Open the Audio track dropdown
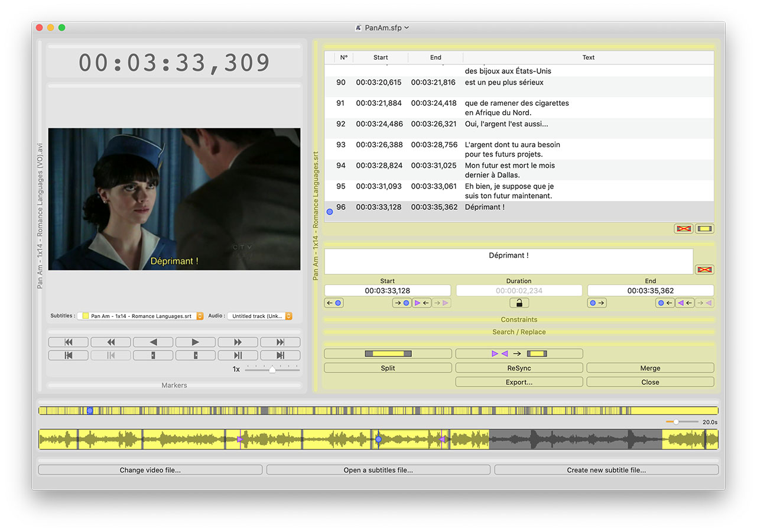757x532 pixels. click(260, 316)
